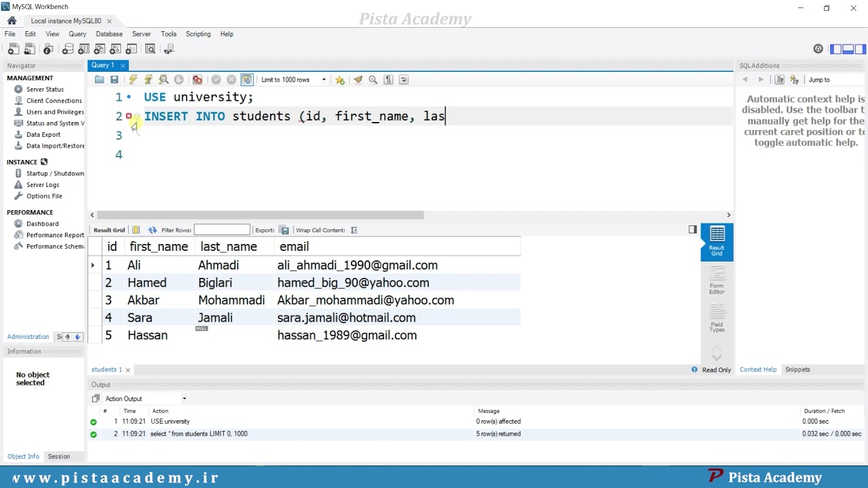Open the Query menu
This screenshot has height=488, width=868.
(77, 34)
